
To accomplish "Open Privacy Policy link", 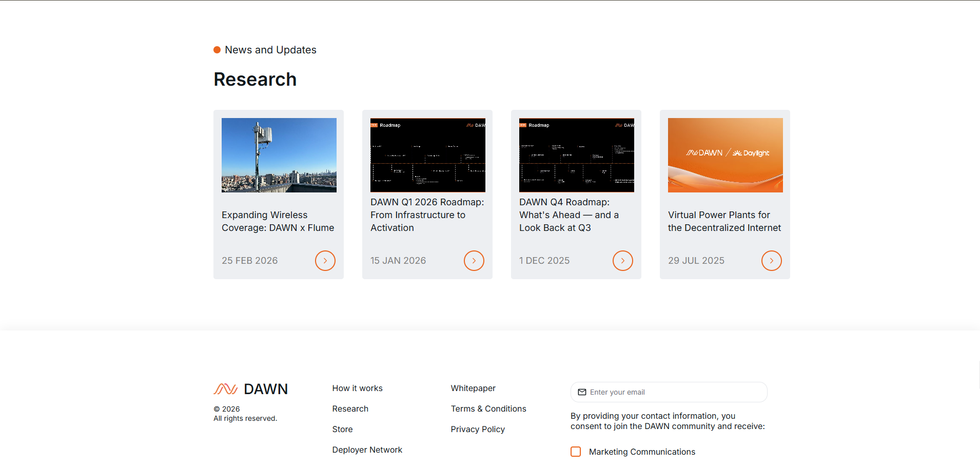I will pos(478,430).
